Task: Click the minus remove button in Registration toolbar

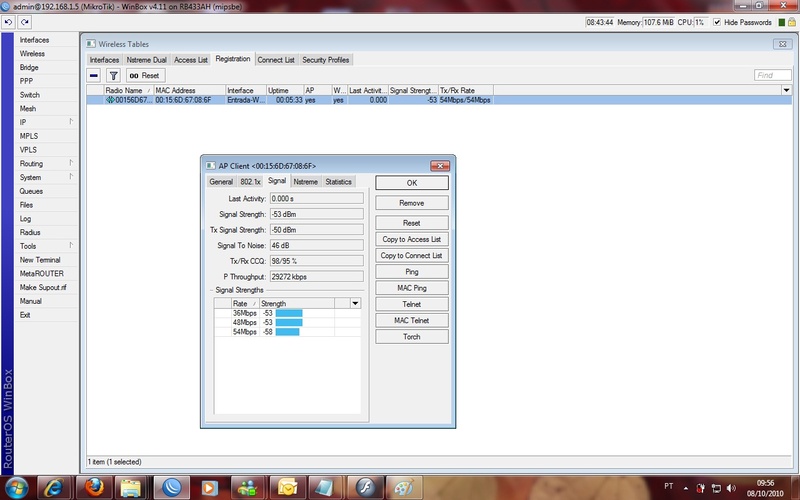Action: [x=94, y=76]
